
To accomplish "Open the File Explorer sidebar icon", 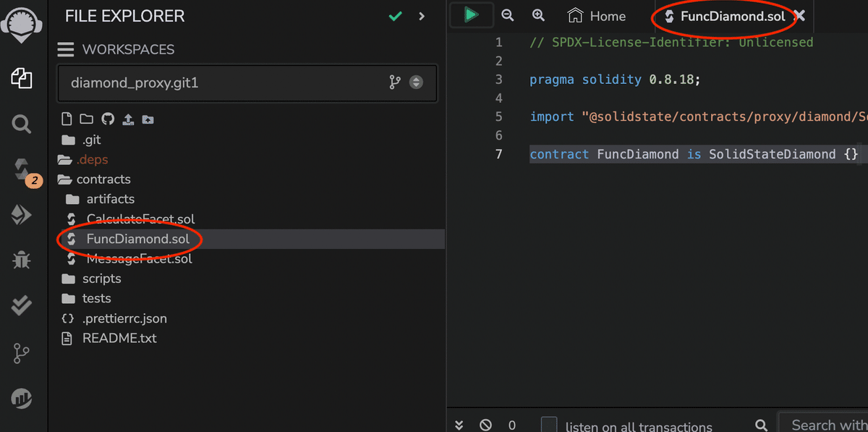I will 21,78.
